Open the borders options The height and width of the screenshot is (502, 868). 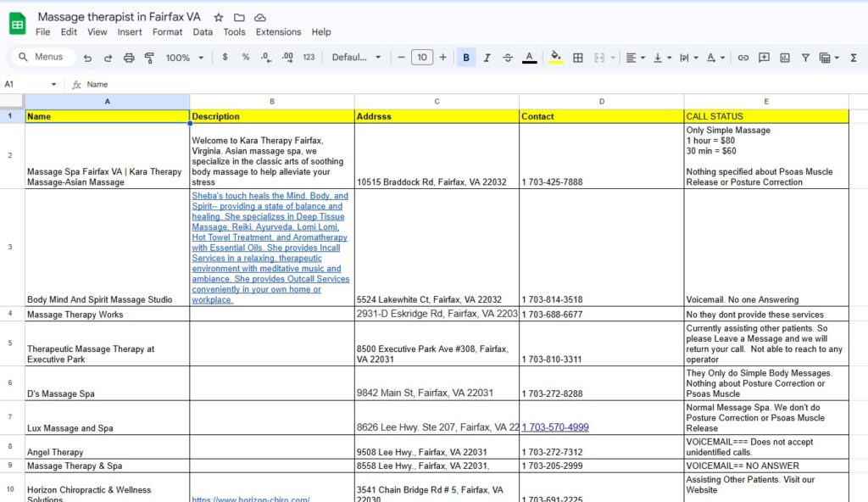click(578, 58)
